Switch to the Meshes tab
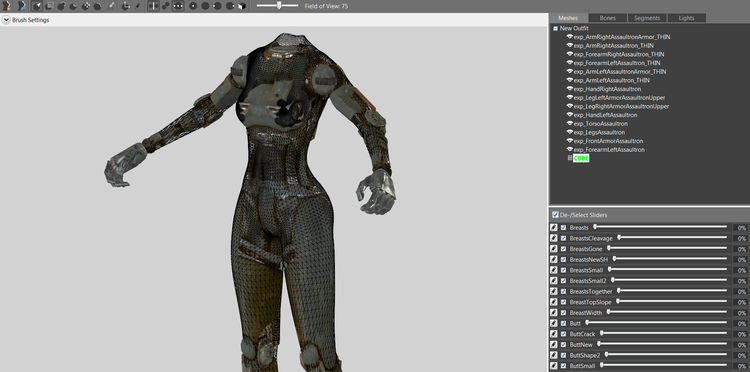 click(568, 18)
